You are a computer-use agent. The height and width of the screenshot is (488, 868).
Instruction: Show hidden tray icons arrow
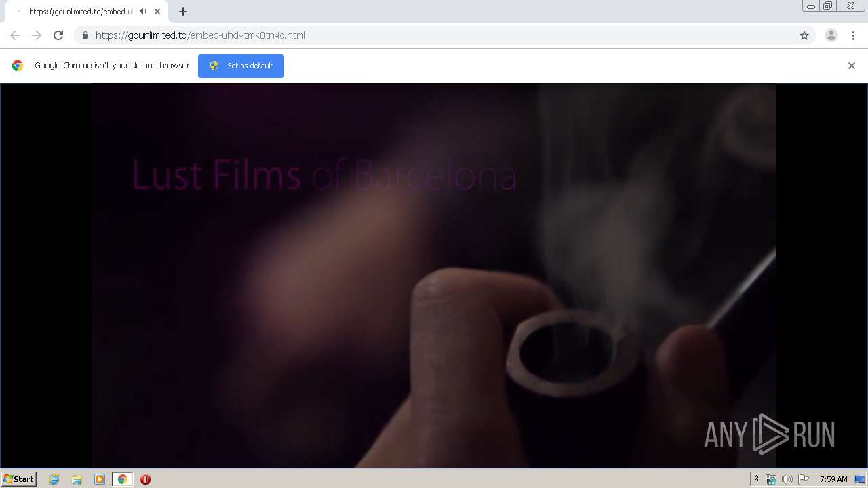pyautogui.click(x=756, y=479)
